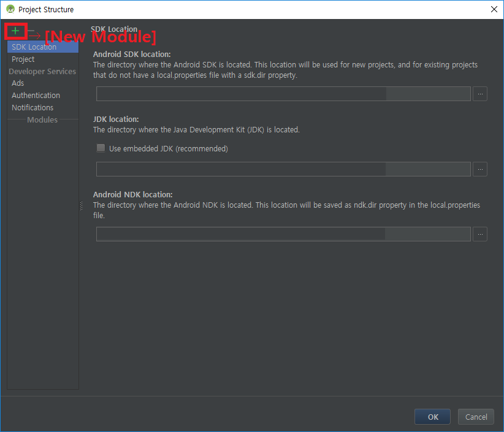Open Ads under Developer Services
Image resolution: width=504 pixels, height=432 pixels.
[x=43, y=83]
